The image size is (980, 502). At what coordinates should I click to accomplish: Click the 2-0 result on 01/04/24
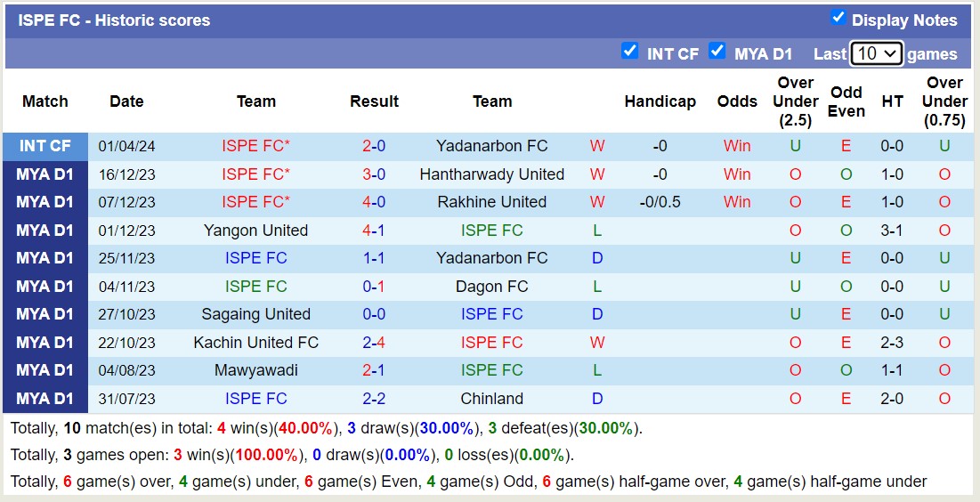click(374, 146)
